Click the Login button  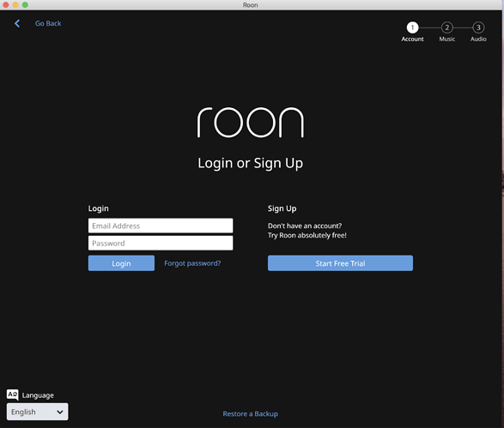pos(122,263)
